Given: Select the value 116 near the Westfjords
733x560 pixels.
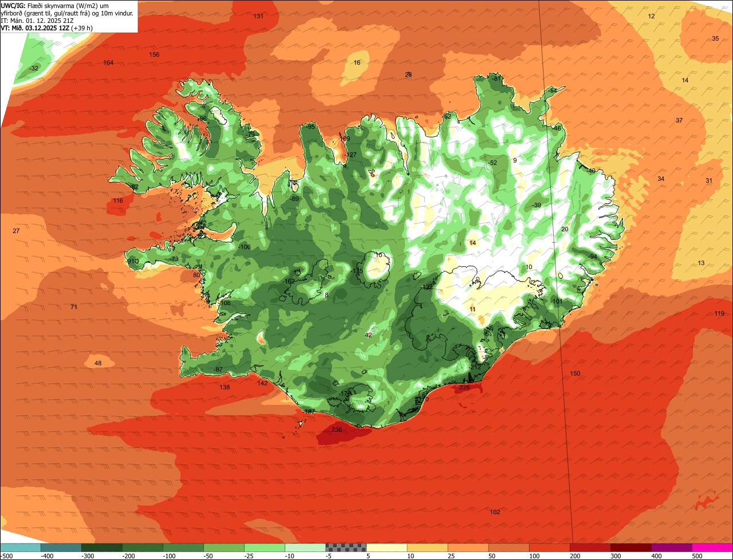Looking at the screenshot, I should click(x=118, y=200).
